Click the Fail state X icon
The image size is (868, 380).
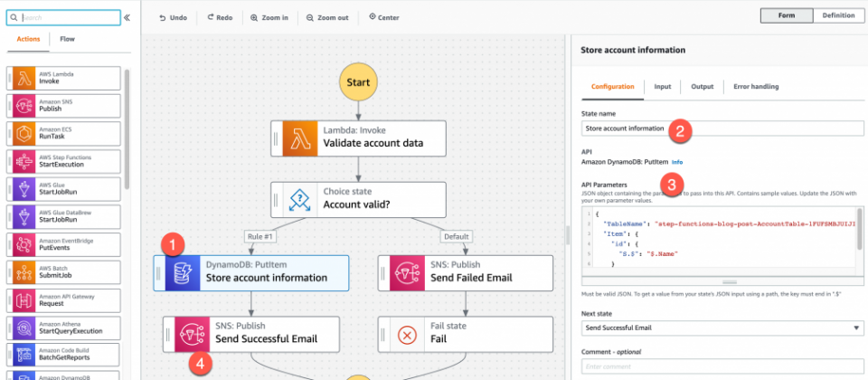click(x=408, y=334)
